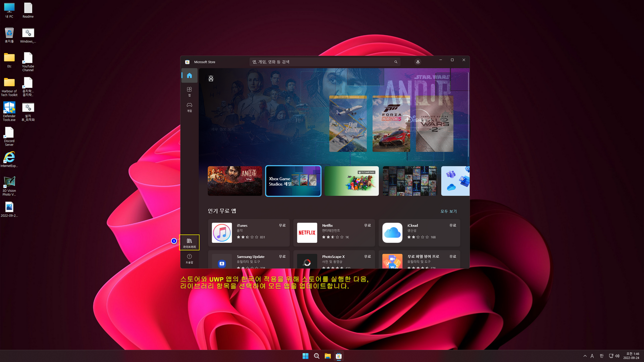Open the user account profile icon
This screenshot has height=362, width=644.
coord(418,62)
